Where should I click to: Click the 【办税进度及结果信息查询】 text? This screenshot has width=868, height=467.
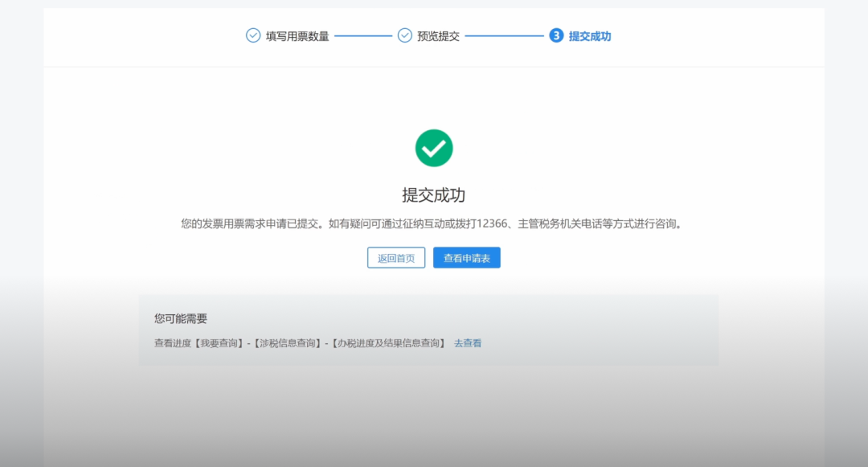(389, 343)
